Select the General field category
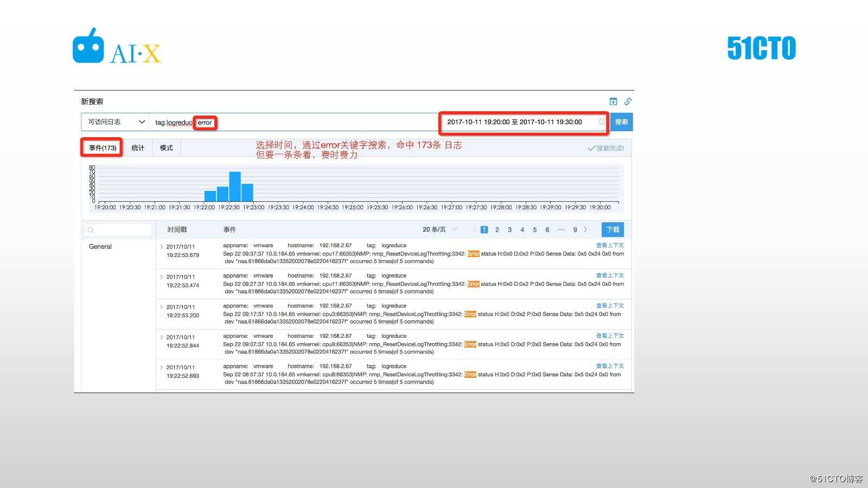Image resolution: width=868 pixels, height=488 pixels. [x=100, y=246]
